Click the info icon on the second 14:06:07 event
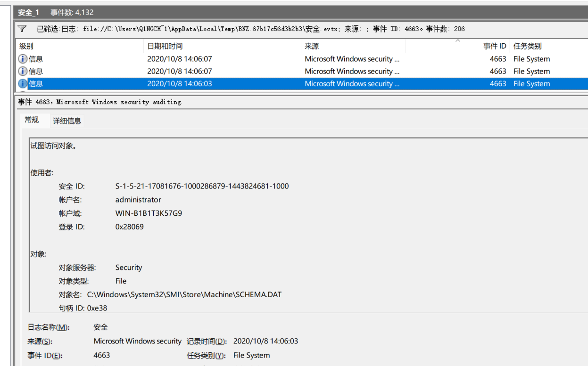Viewport: 588px width, 366px height. click(x=23, y=71)
